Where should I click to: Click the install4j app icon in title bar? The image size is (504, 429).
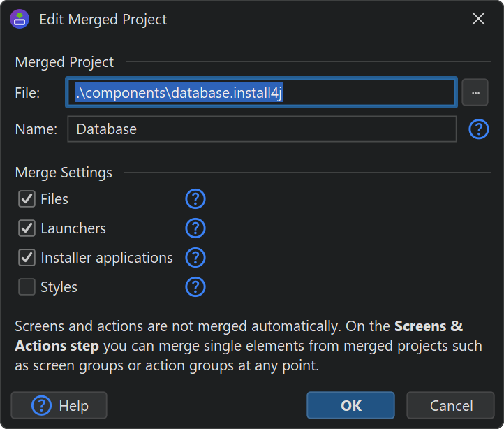[x=19, y=19]
